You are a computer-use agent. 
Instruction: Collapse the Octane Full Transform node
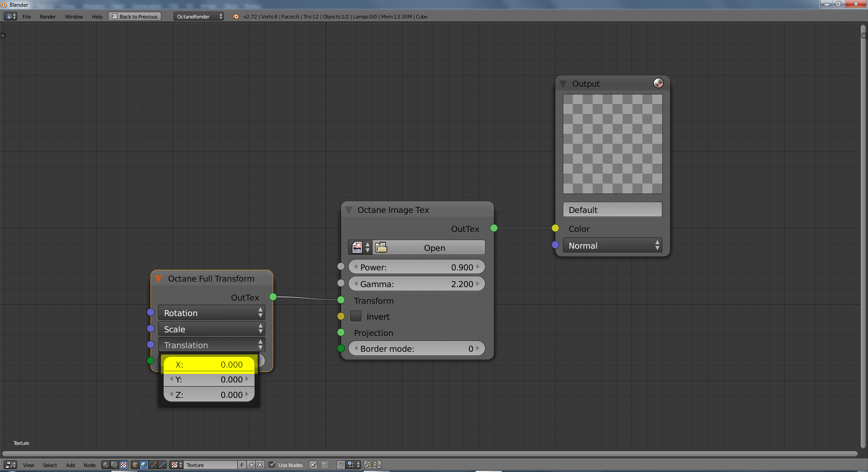tap(158, 278)
